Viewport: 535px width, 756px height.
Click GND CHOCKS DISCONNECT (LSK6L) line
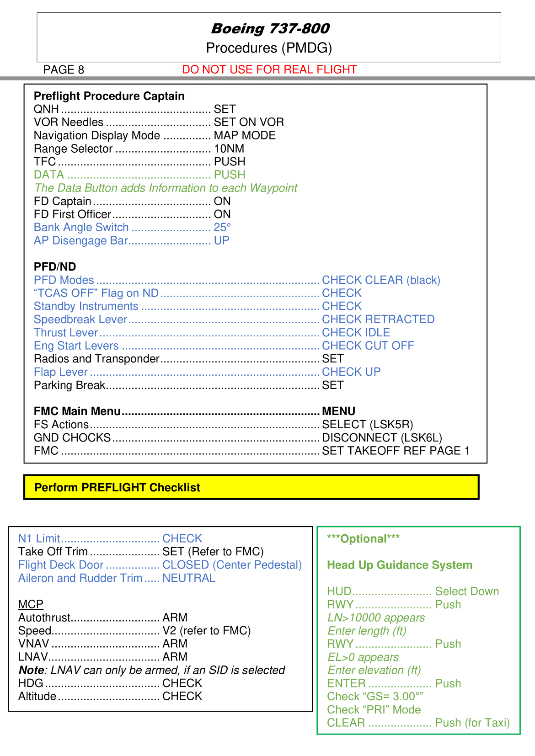[238, 438]
